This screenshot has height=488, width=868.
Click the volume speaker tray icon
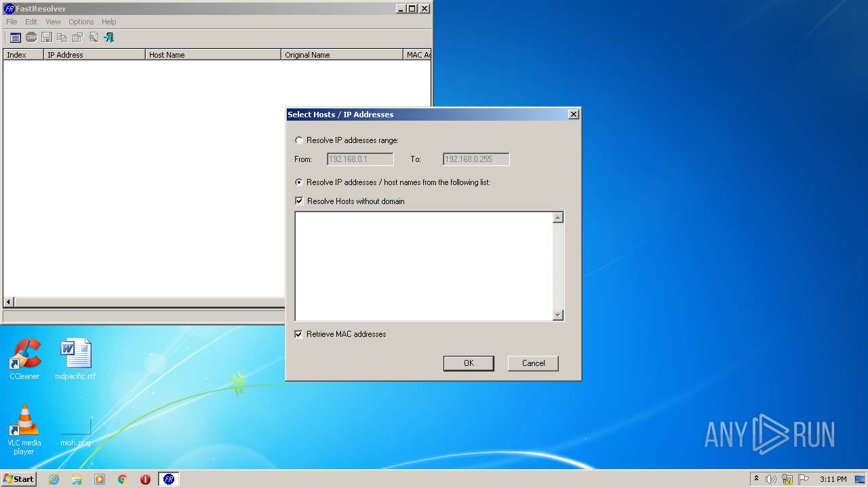click(x=771, y=479)
